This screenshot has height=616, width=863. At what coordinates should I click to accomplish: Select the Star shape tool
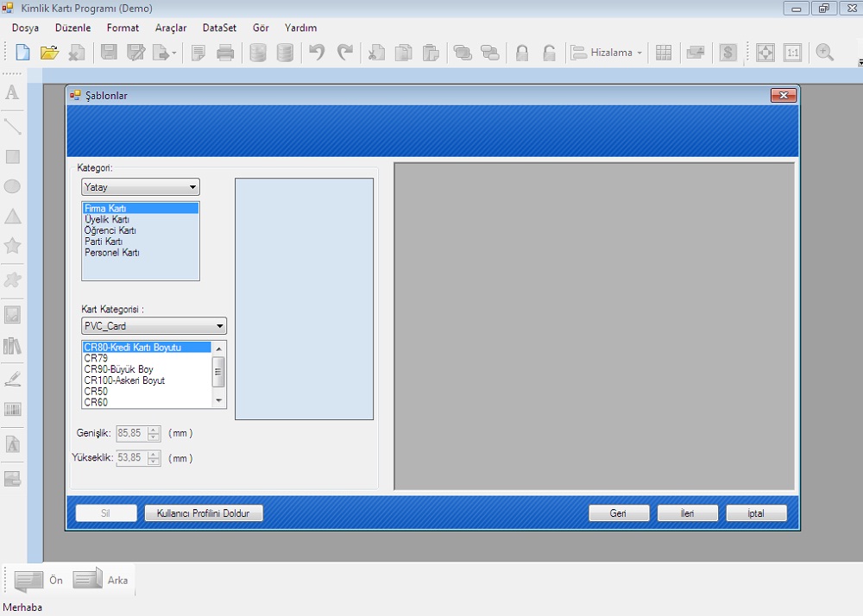coord(12,246)
